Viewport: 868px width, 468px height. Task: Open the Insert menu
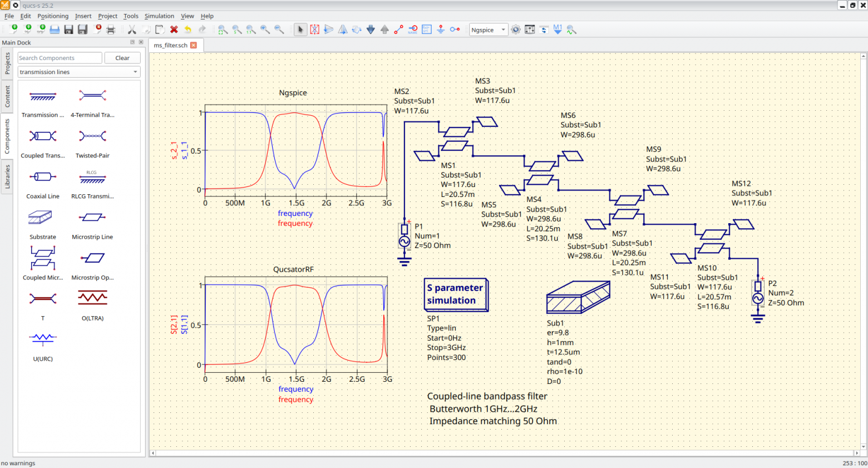pyautogui.click(x=83, y=16)
